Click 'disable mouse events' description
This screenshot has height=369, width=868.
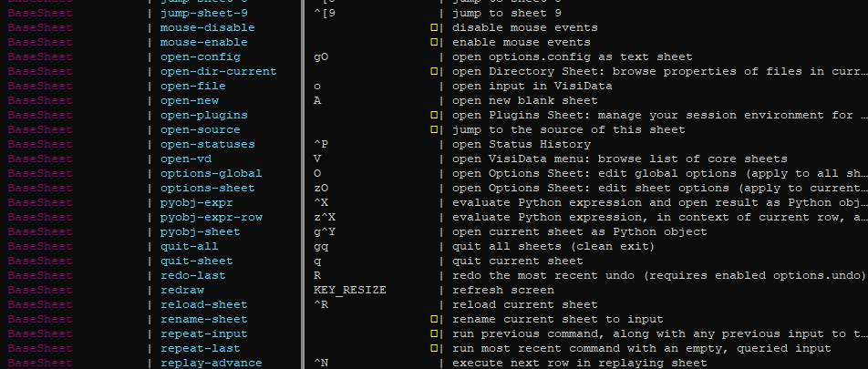click(x=525, y=27)
